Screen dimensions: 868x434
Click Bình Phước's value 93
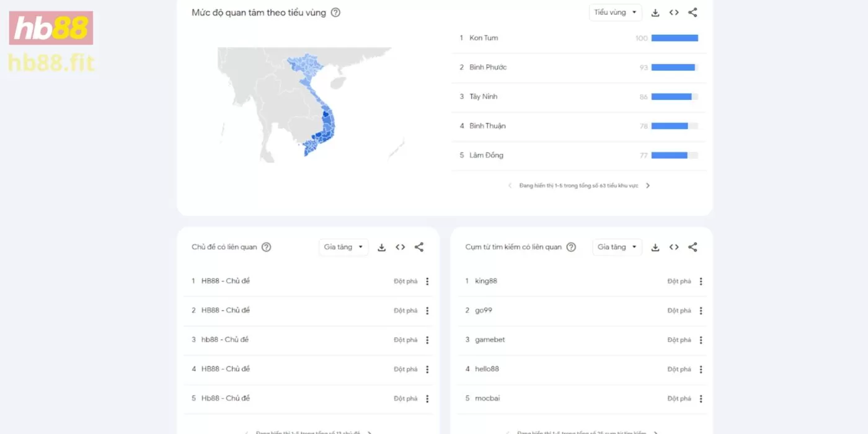644,68
